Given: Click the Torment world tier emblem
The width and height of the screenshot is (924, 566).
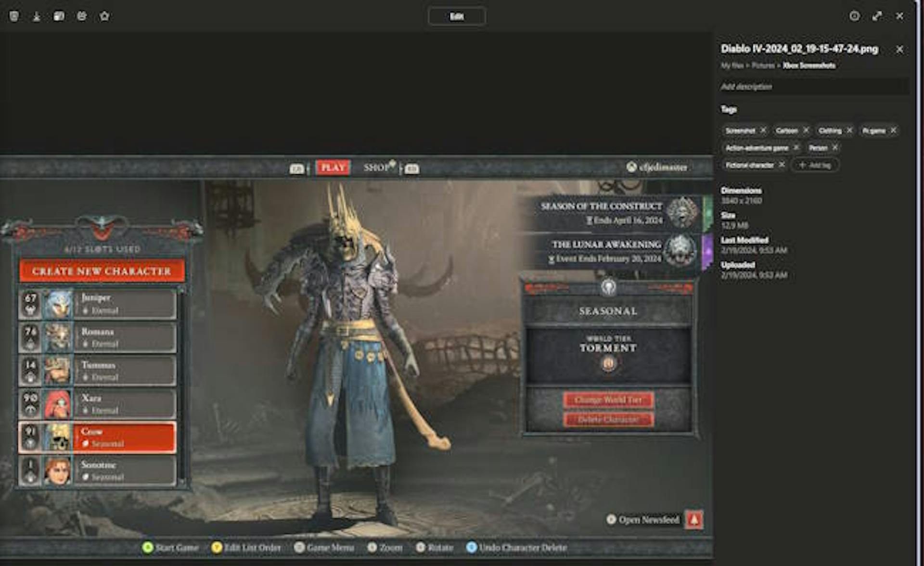Looking at the screenshot, I should pyautogui.click(x=608, y=363).
